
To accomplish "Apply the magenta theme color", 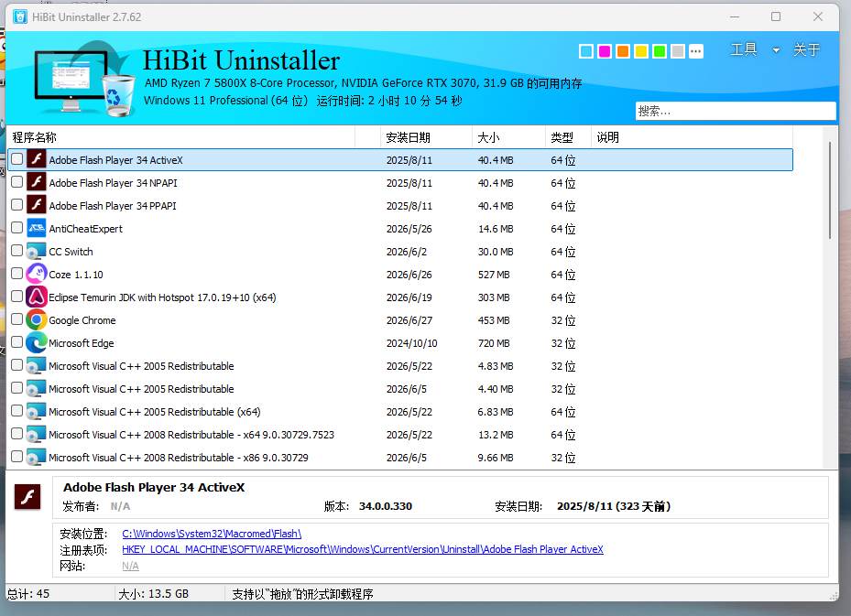I will [605, 51].
